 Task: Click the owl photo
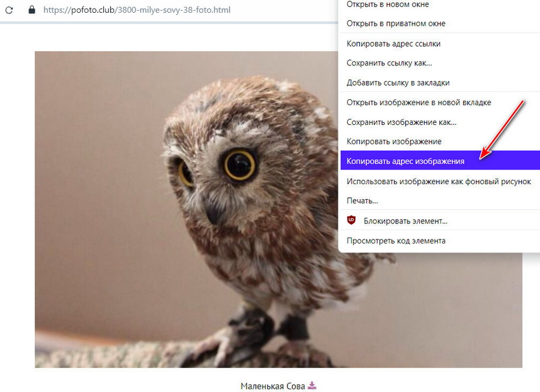click(186, 209)
